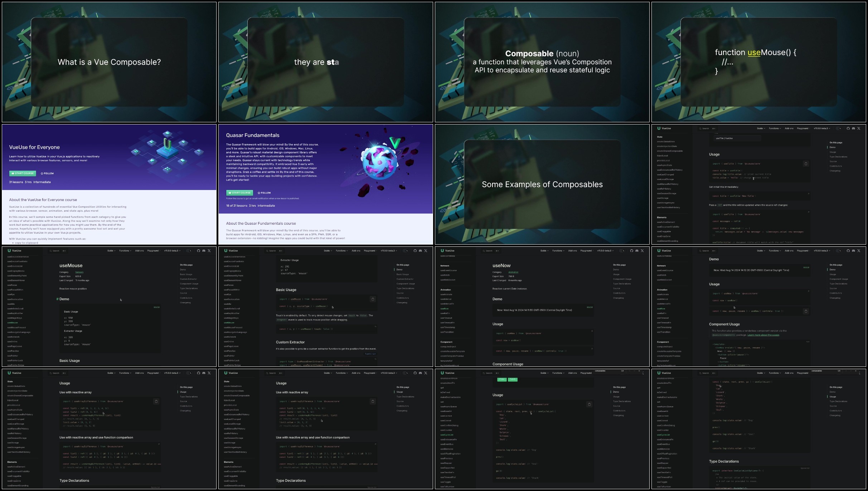The image size is (868, 491).
Task: Open Sensors category link under useMouse title
Action: click(79, 272)
